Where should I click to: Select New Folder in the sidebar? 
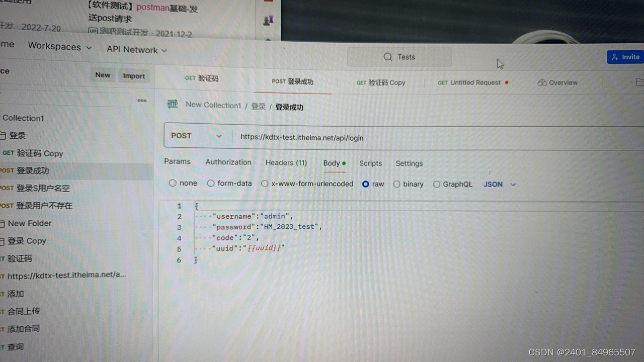click(x=30, y=223)
